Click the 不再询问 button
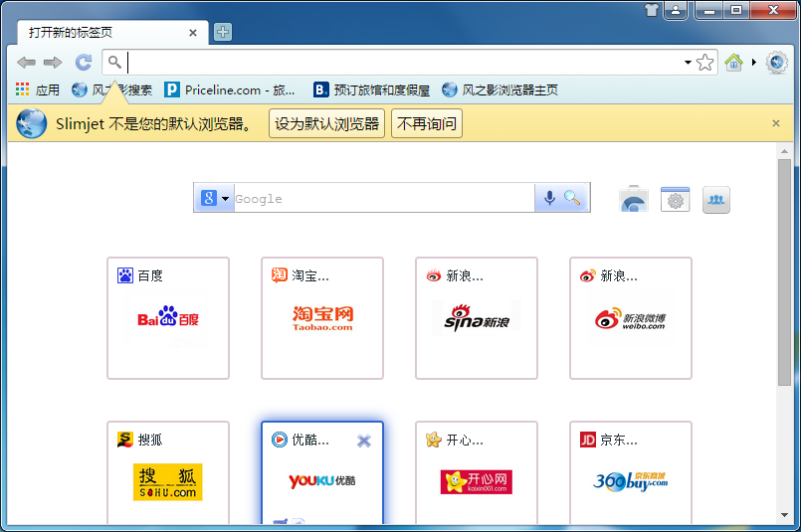The height and width of the screenshot is (532, 801). [x=427, y=124]
